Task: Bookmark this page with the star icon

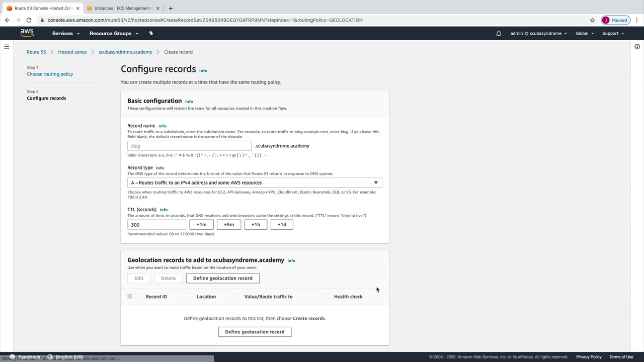Action: (592, 20)
